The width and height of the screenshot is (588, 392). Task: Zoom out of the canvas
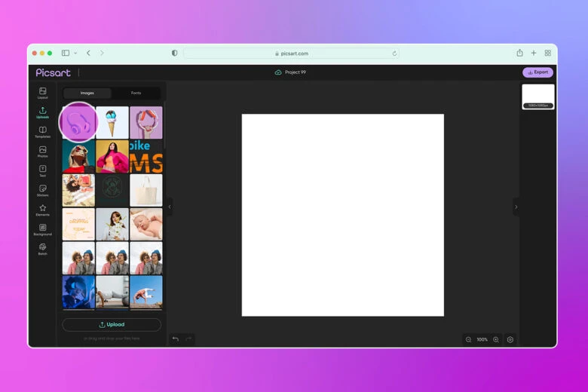pos(468,340)
